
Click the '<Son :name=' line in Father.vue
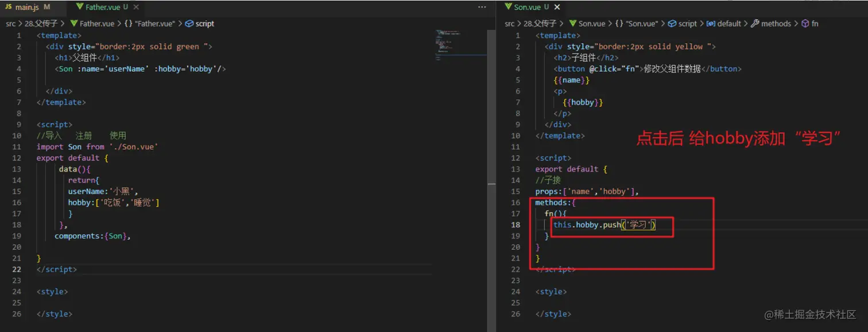141,68
